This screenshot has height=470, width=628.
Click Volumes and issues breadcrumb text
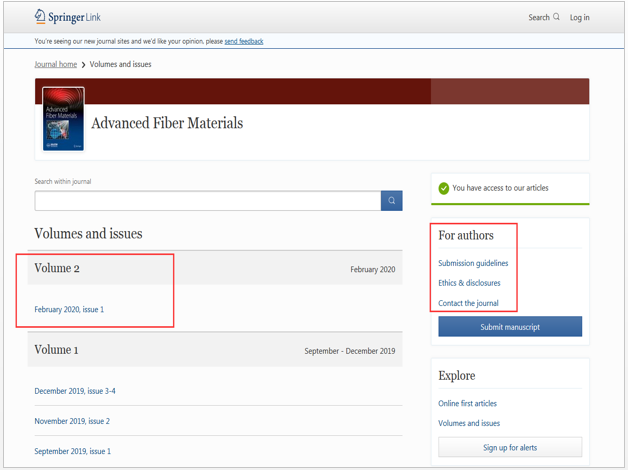tap(120, 64)
